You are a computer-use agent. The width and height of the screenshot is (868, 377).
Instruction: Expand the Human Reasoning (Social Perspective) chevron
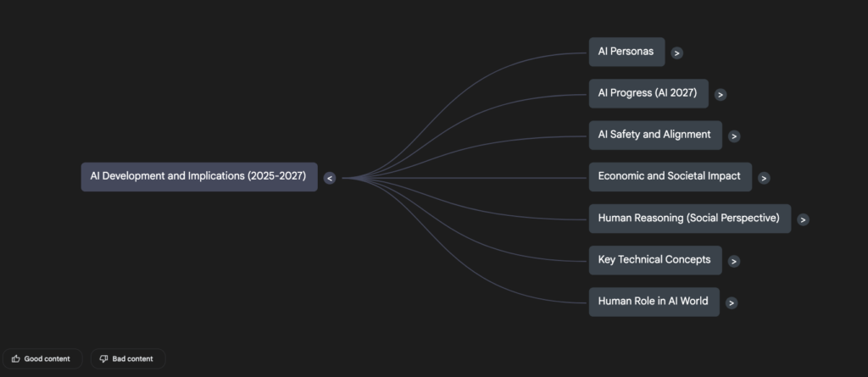point(804,219)
